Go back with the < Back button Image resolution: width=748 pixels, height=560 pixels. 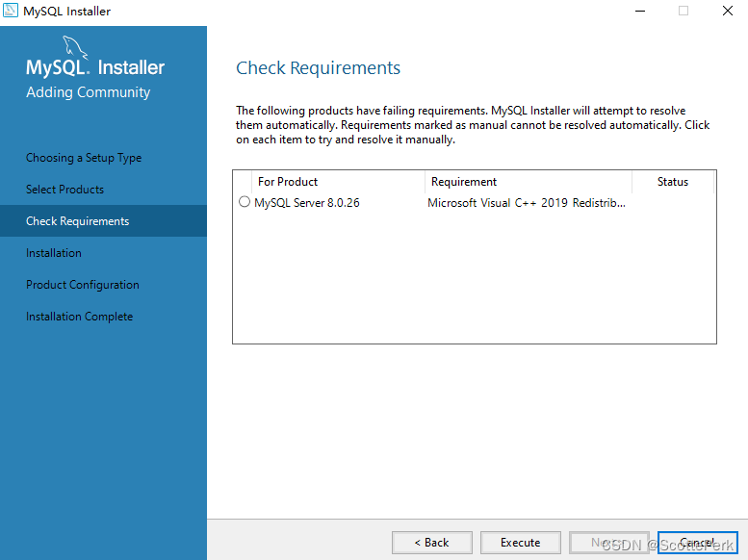click(431, 543)
